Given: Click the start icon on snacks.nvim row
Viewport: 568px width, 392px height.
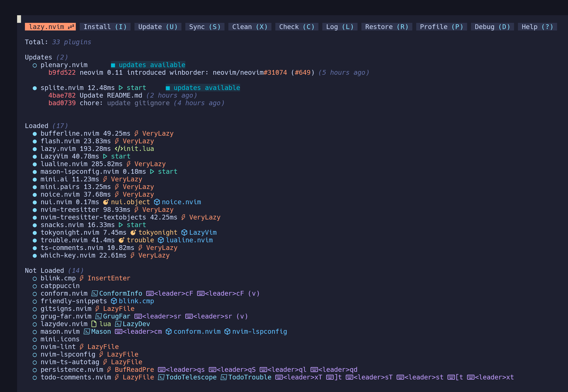Looking at the screenshot, I should click(x=121, y=225).
